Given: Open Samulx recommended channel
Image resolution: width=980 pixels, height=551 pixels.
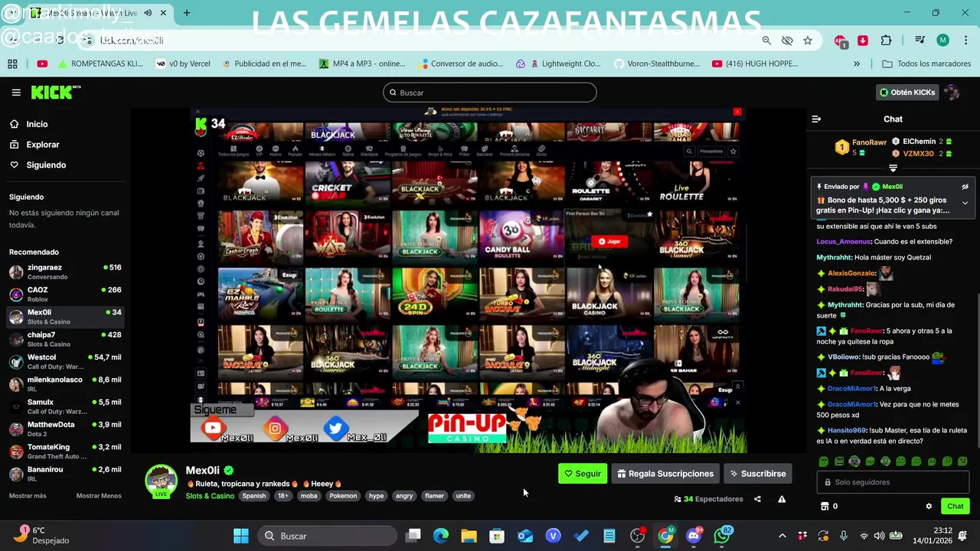Looking at the screenshot, I should click(x=65, y=406).
